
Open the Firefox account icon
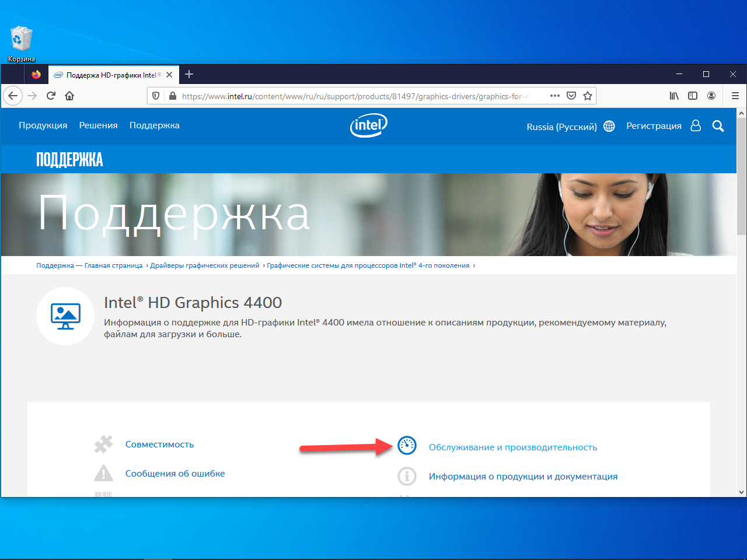[x=711, y=96]
